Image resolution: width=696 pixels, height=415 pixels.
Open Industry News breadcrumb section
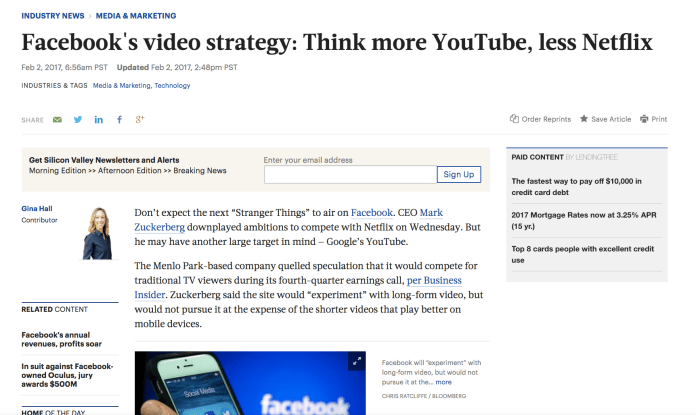coord(53,16)
